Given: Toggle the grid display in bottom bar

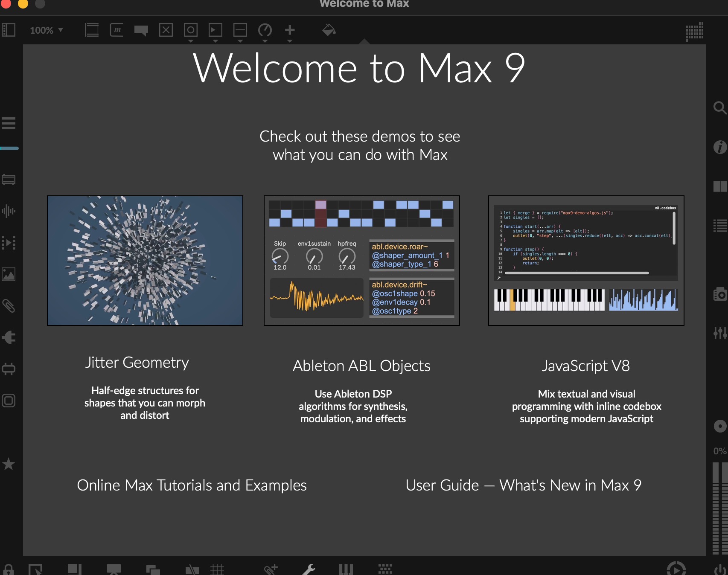Looking at the screenshot, I should tap(217, 569).
